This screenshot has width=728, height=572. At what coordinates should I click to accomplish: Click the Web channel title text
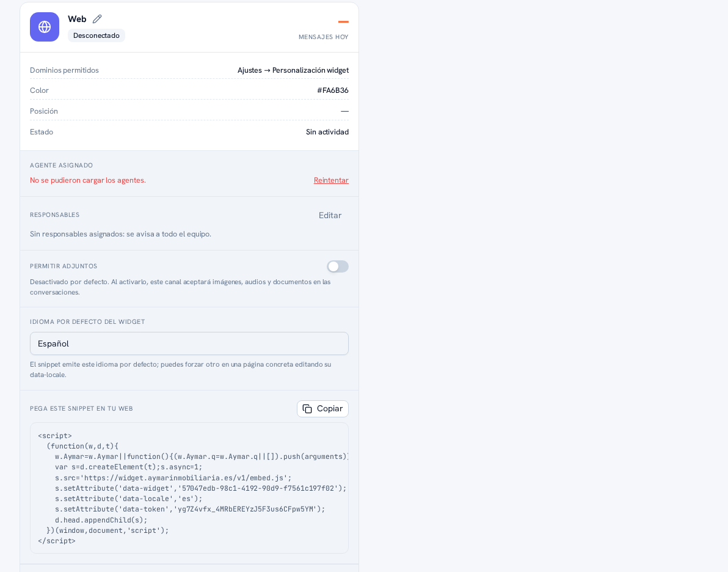coord(77,19)
